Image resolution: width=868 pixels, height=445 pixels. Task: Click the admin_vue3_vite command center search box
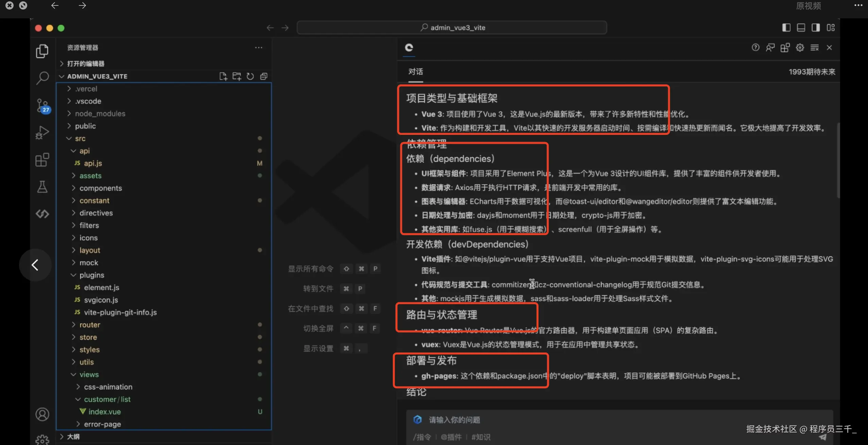coord(452,28)
